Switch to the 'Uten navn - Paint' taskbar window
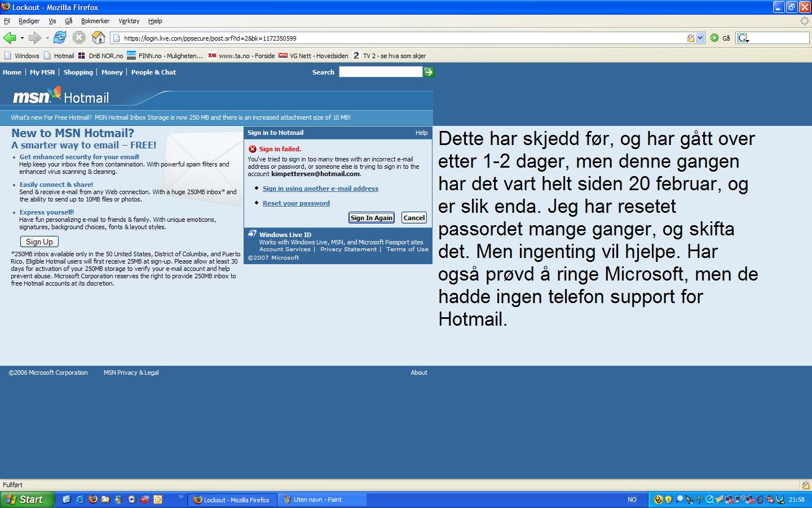812x508 pixels. pos(322,500)
